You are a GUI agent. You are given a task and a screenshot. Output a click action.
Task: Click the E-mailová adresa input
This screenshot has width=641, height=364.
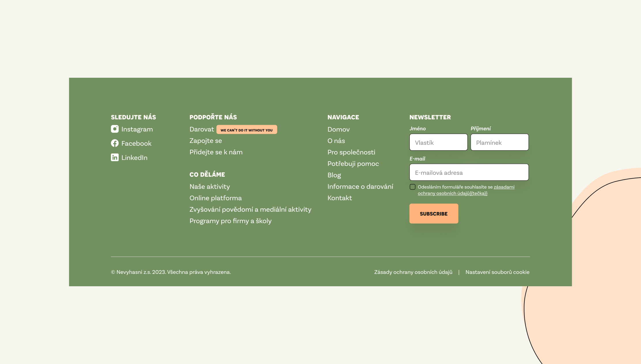pos(469,172)
